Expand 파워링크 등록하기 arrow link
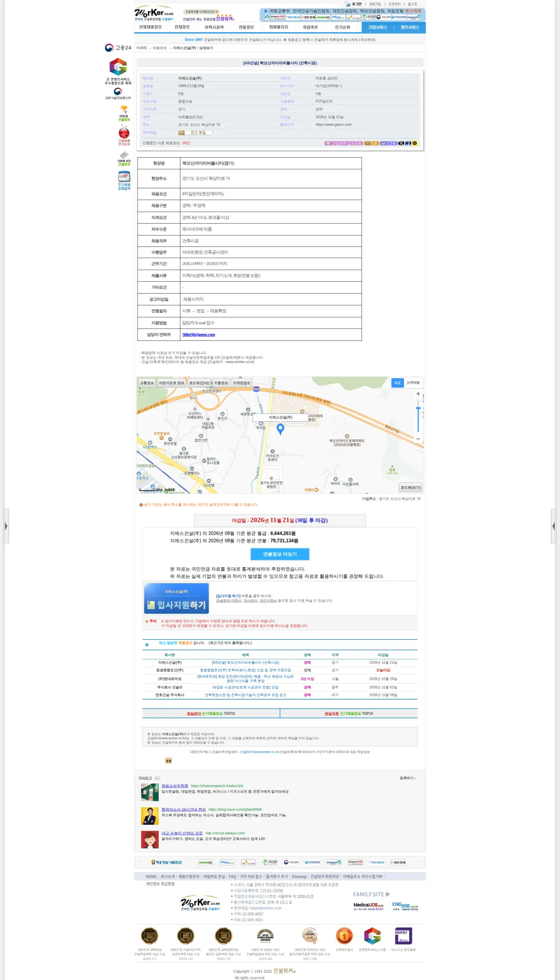Screen dimensions: 560x980 408,778
